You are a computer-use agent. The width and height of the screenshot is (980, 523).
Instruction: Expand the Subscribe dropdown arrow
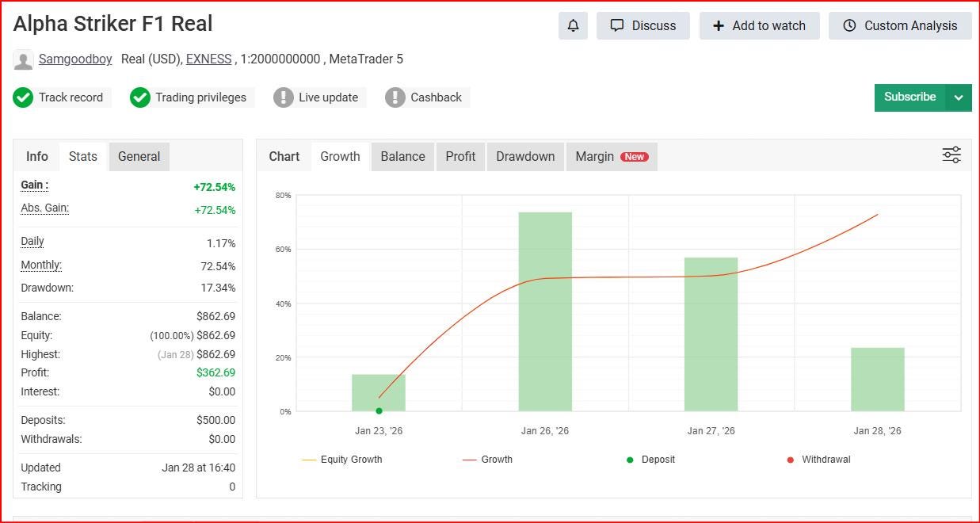tap(959, 97)
